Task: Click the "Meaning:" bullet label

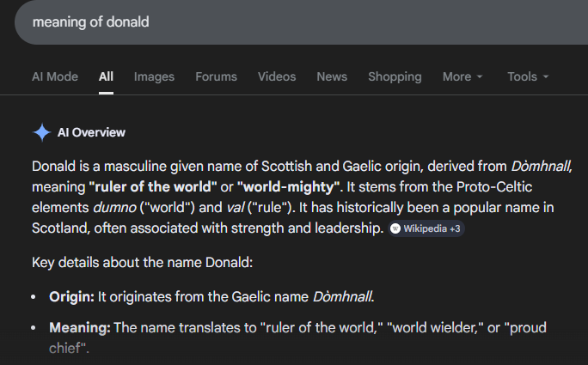Action: pyautogui.click(x=79, y=328)
